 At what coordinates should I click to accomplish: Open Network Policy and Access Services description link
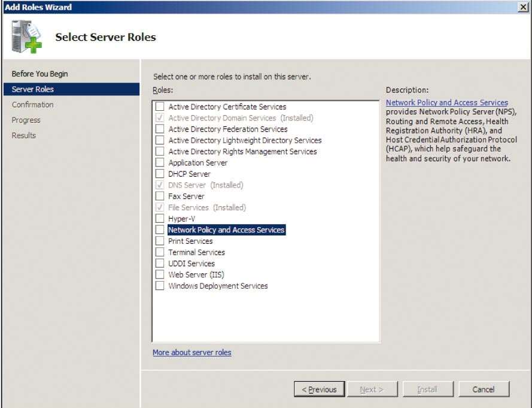tap(447, 102)
